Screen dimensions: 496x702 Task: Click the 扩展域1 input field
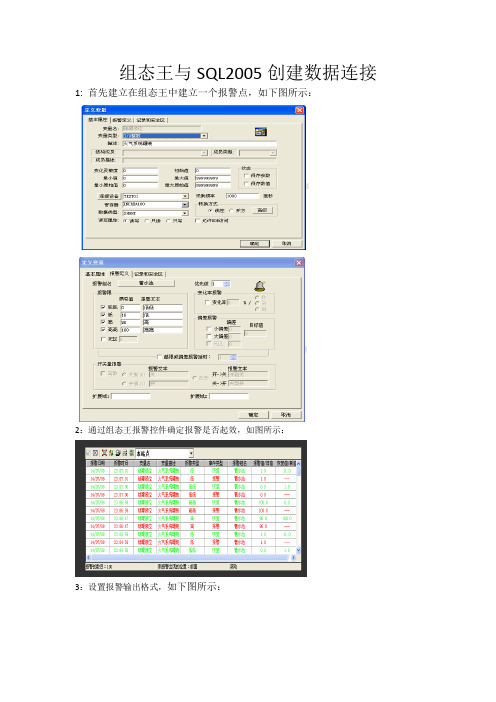click(131, 396)
